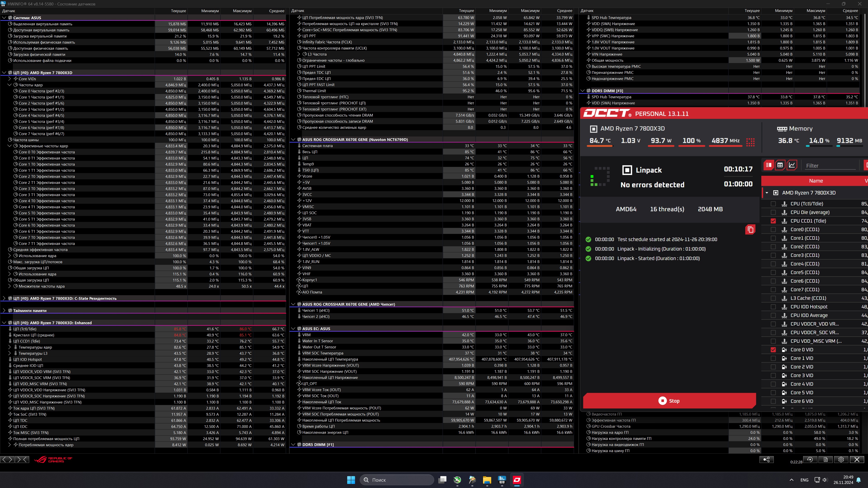Uncheck the CPU CCD1 (Tdie) checkbox
This screenshot has height=488, width=868.
tap(773, 221)
